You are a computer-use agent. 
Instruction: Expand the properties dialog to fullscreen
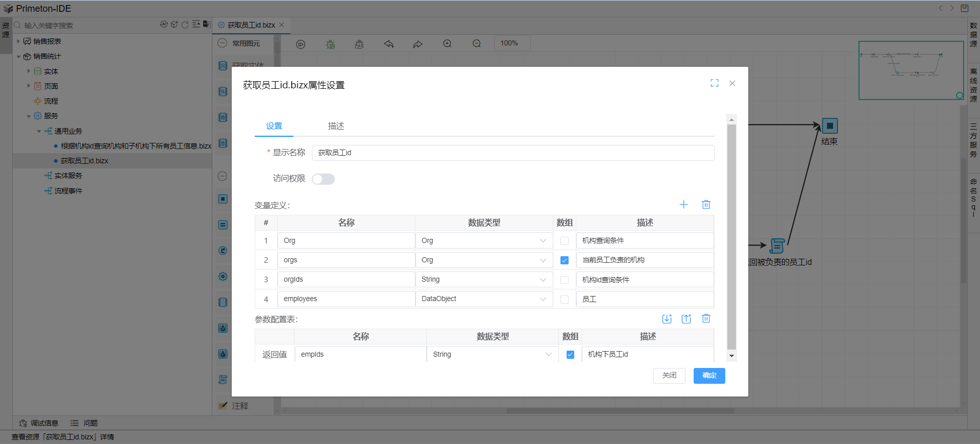tap(714, 83)
